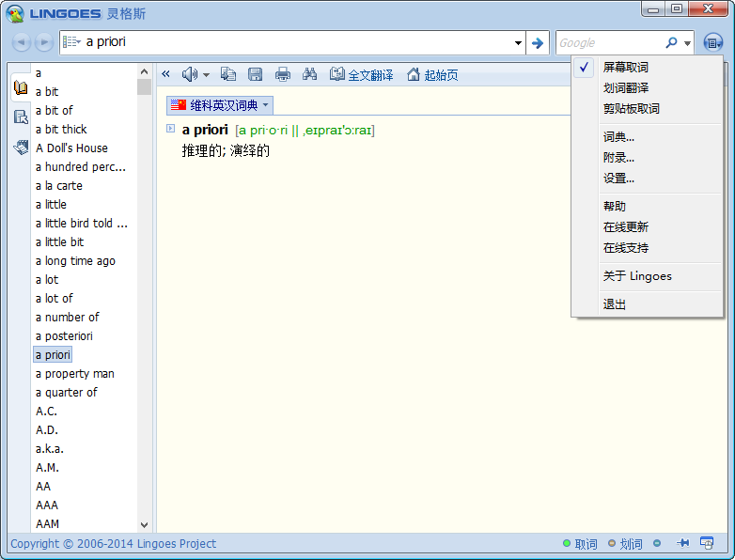Toggle 取词 capture in status bar
Screen dimensions: 735x560
pyautogui.click(x=580, y=544)
